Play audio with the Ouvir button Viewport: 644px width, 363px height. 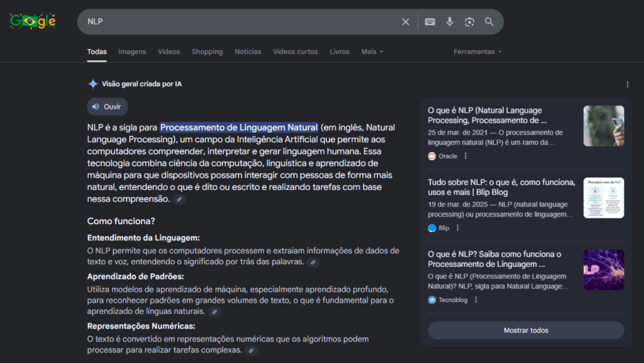click(x=107, y=106)
